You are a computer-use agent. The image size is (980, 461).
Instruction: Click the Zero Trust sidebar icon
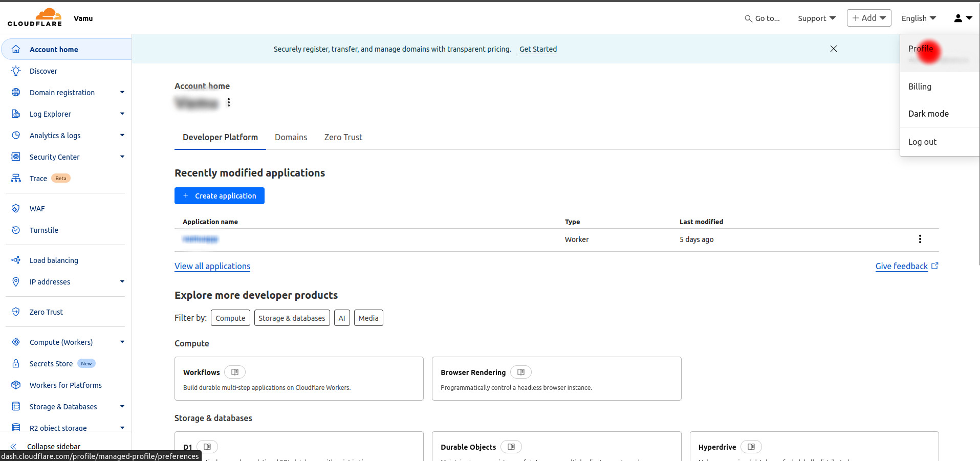click(x=16, y=312)
